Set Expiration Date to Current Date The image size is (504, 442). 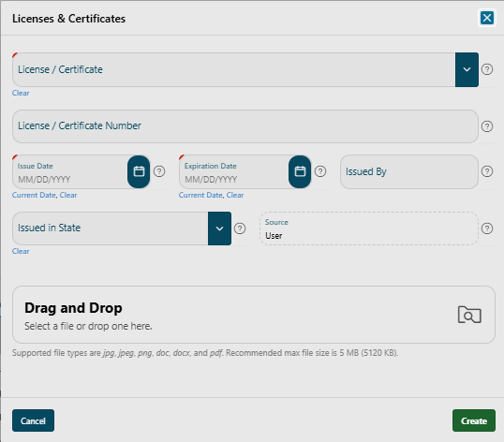200,195
